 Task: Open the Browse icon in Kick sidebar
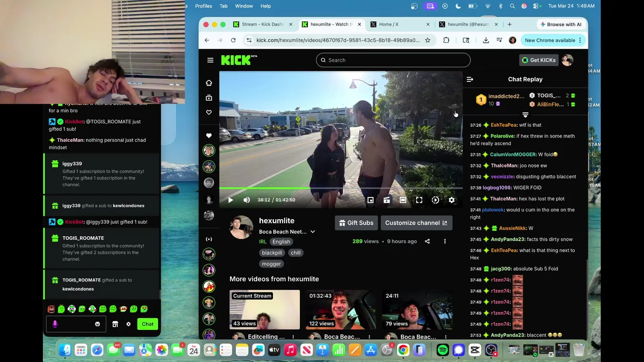(209, 98)
